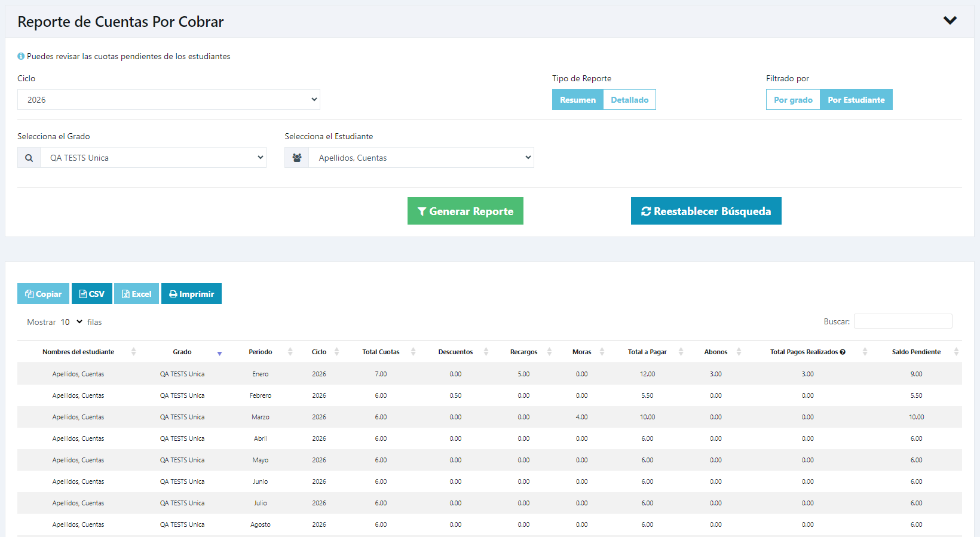Viewport: 980px width, 537px height.
Task: Open the Mostrar rows count dropdown
Action: pos(72,322)
